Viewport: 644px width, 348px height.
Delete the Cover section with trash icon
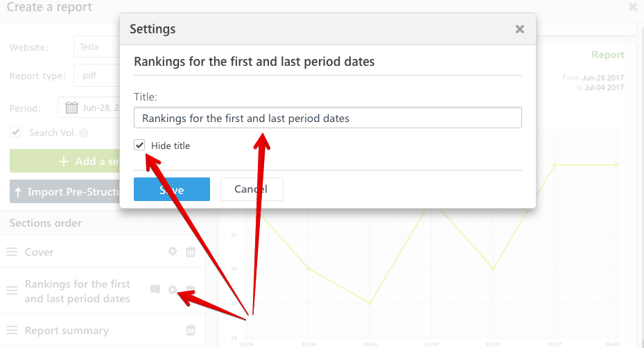[191, 252]
